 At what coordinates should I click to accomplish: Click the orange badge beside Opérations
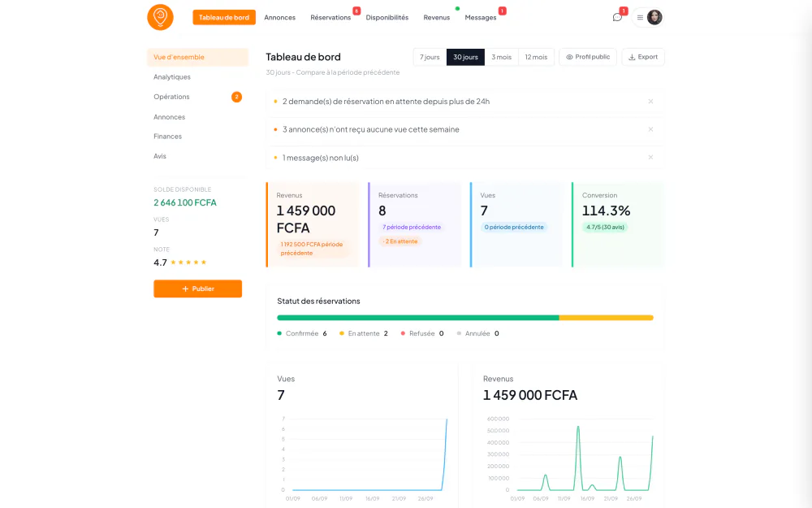[236, 97]
